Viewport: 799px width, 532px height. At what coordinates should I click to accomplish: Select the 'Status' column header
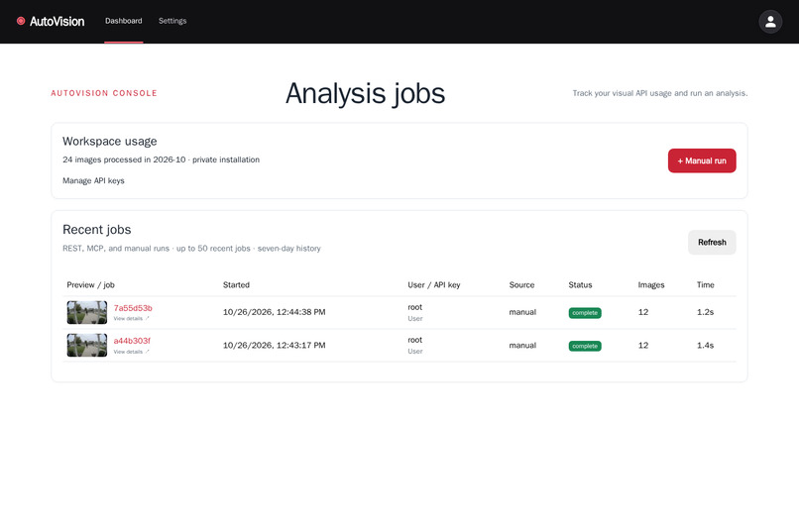point(580,285)
